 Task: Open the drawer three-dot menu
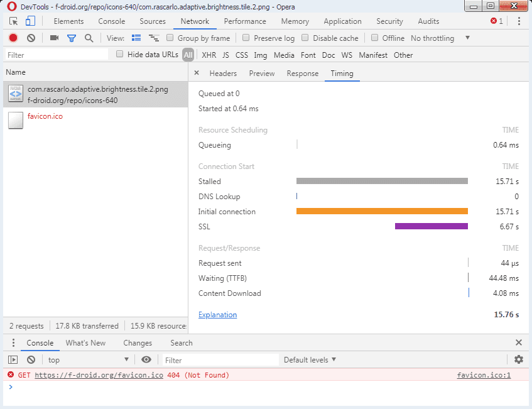[13, 343]
